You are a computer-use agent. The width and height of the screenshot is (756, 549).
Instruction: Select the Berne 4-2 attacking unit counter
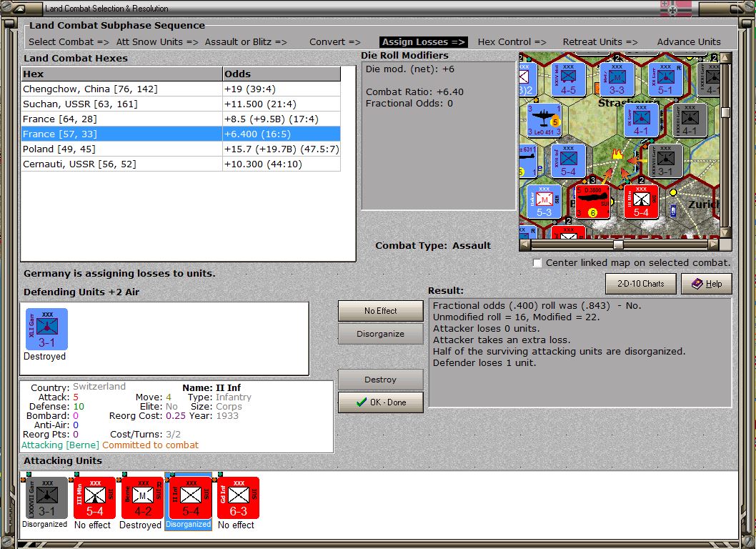[x=143, y=498]
